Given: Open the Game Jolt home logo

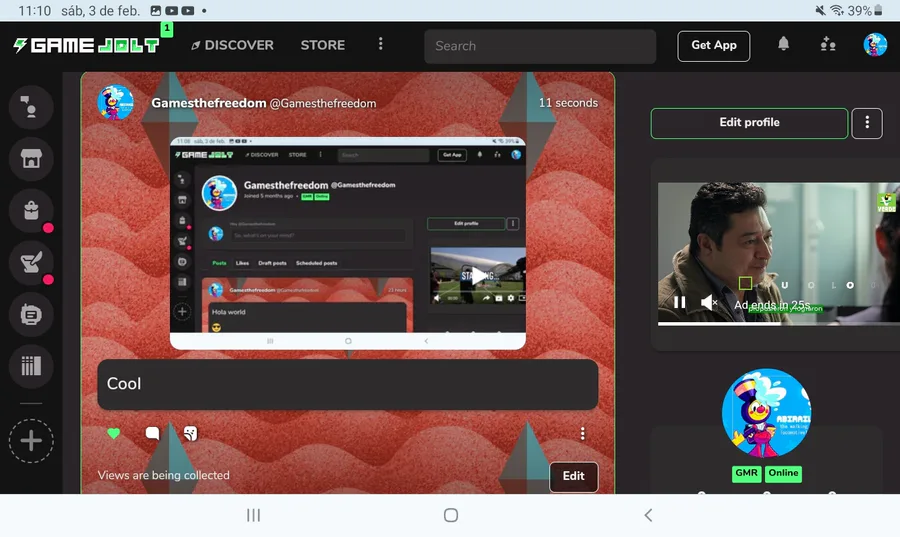Looking at the screenshot, I should pos(86,45).
